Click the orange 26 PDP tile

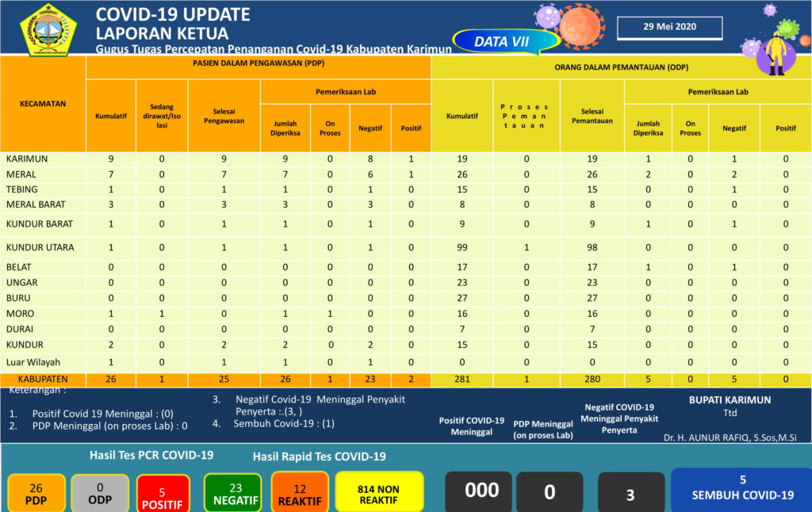pyautogui.click(x=36, y=493)
